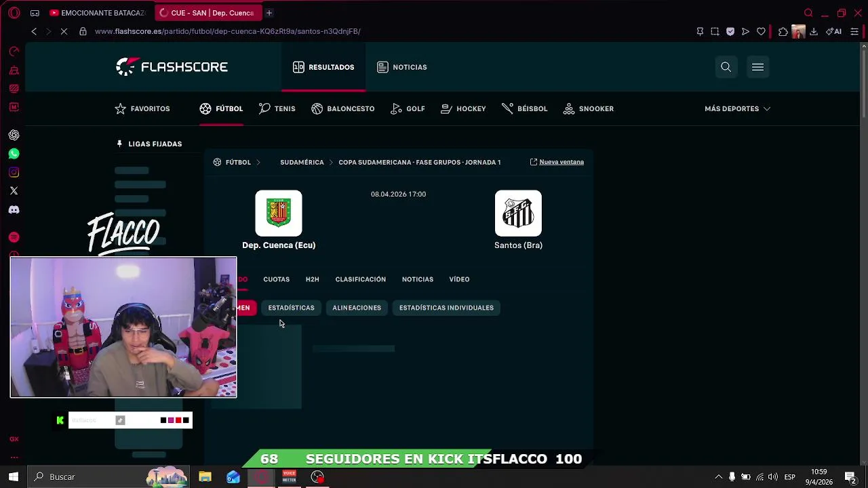Show the Estadísticas Individuales sub-tab

446,308
